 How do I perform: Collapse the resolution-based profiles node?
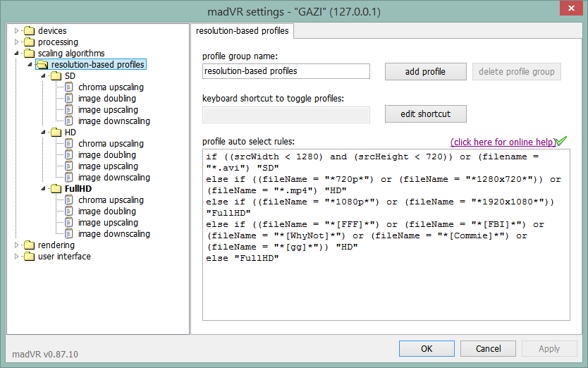coord(30,65)
